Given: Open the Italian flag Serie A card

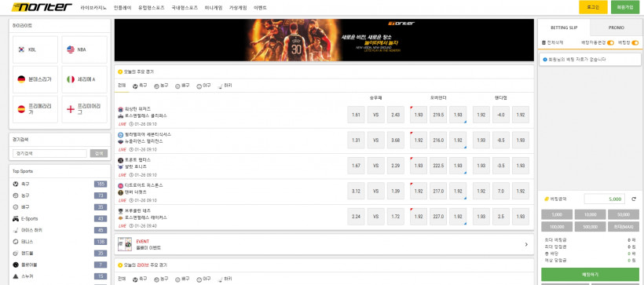Looking at the screenshot, I should 84,79.
